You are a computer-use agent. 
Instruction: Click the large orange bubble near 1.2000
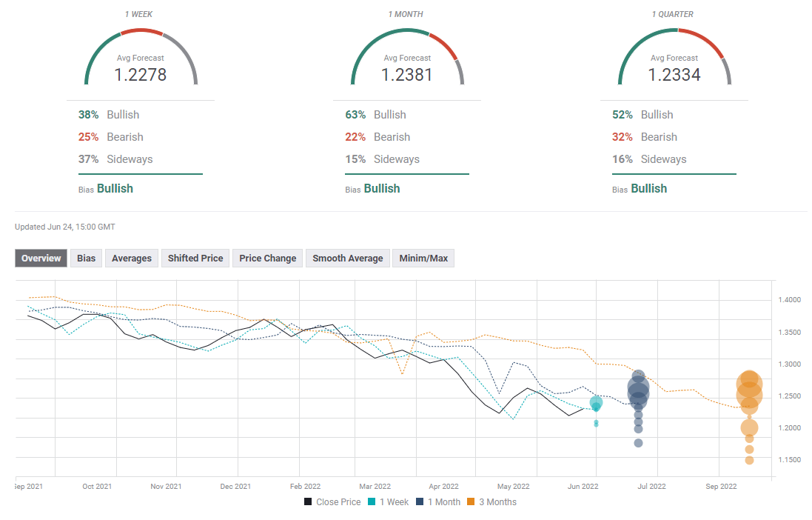(x=749, y=427)
